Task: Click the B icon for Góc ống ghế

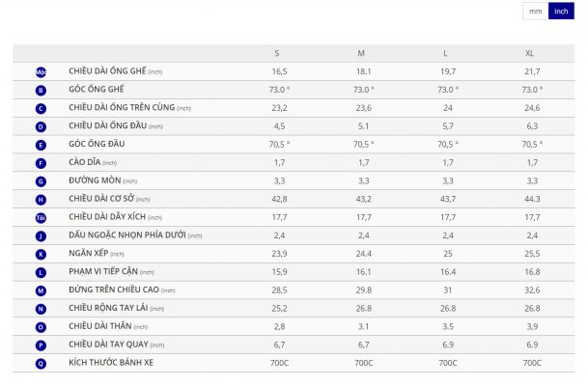Action: (x=41, y=90)
